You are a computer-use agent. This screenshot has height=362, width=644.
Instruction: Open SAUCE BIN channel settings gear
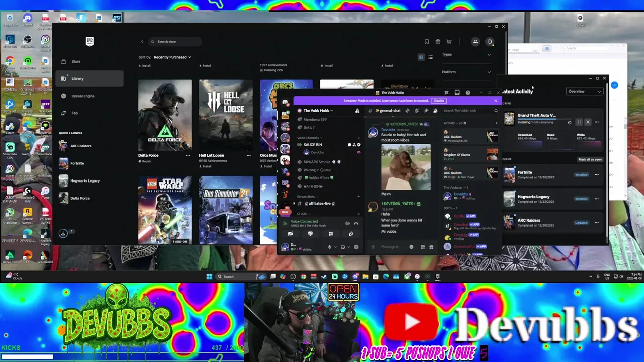click(359, 145)
